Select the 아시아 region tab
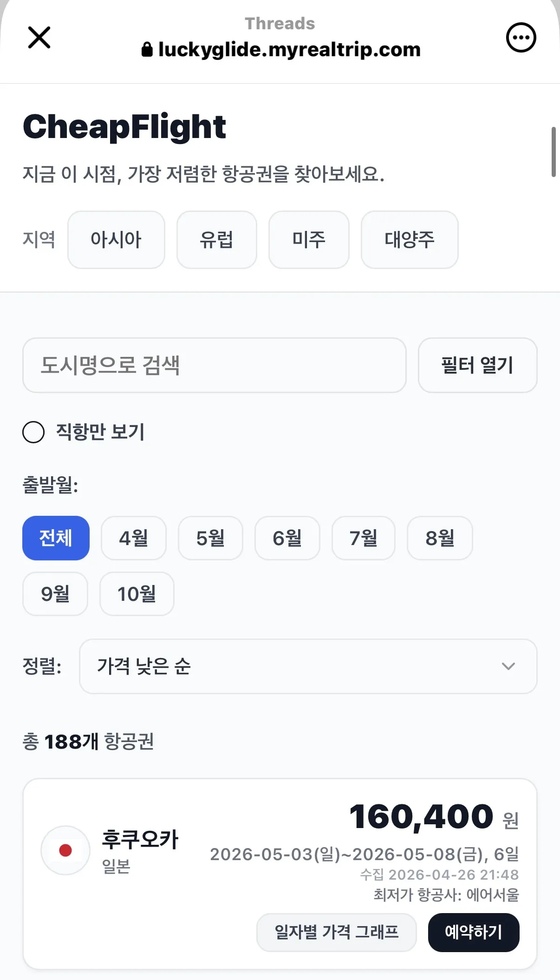560x980 pixels. tap(116, 240)
